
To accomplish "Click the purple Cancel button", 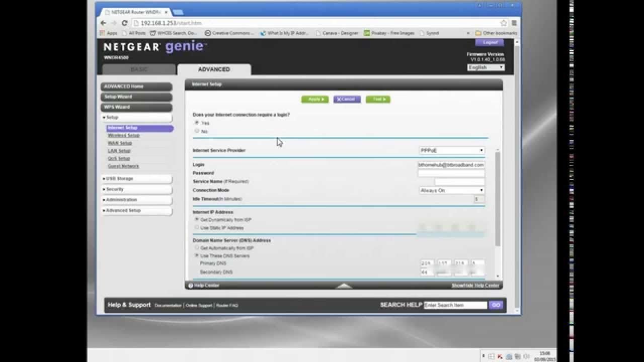I will (x=347, y=99).
